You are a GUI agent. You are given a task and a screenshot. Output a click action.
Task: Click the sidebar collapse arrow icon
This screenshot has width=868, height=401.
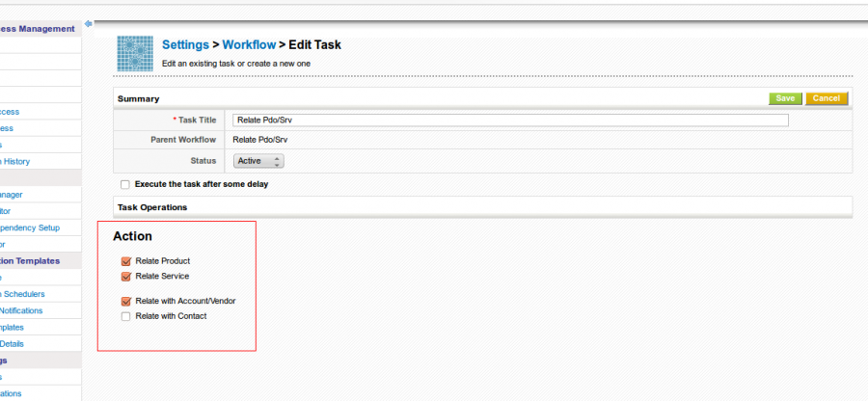[x=89, y=23]
